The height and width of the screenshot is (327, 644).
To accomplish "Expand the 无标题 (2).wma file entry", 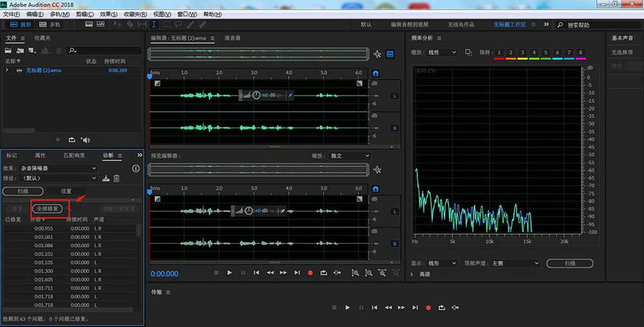I will [7, 70].
